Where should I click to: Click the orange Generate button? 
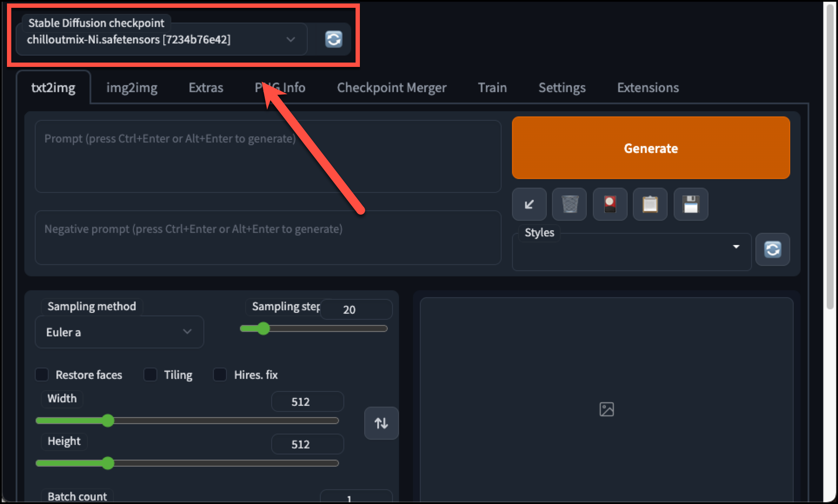[651, 148]
